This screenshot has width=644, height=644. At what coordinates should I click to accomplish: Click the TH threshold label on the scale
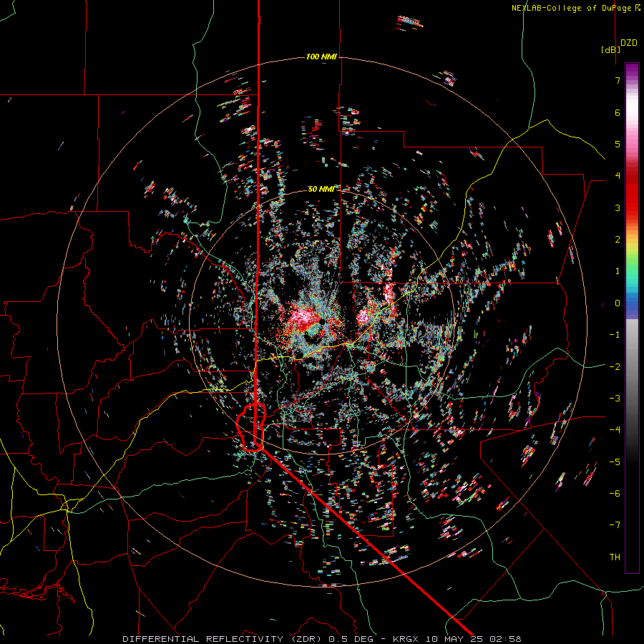pyautogui.click(x=615, y=557)
